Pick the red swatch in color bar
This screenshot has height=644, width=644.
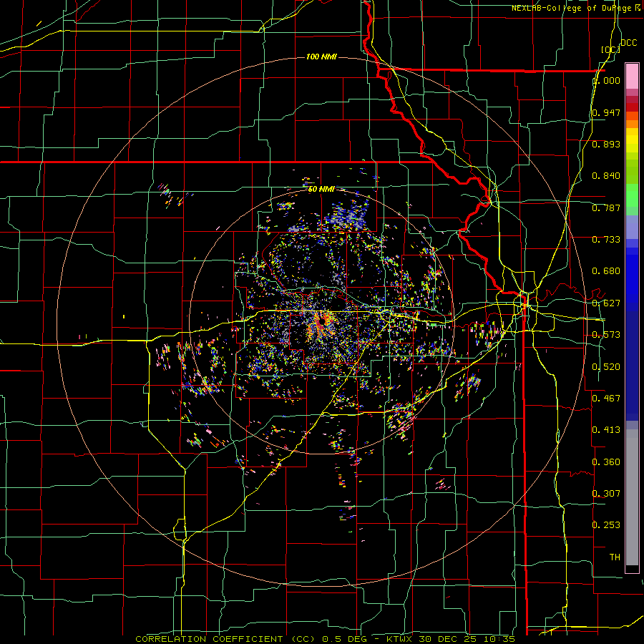pyautogui.click(x=632, y=107)
